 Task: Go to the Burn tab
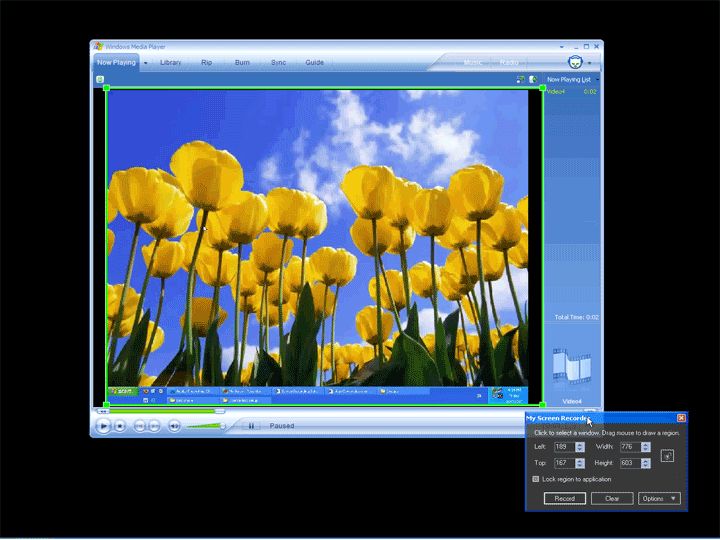(242, 62)
